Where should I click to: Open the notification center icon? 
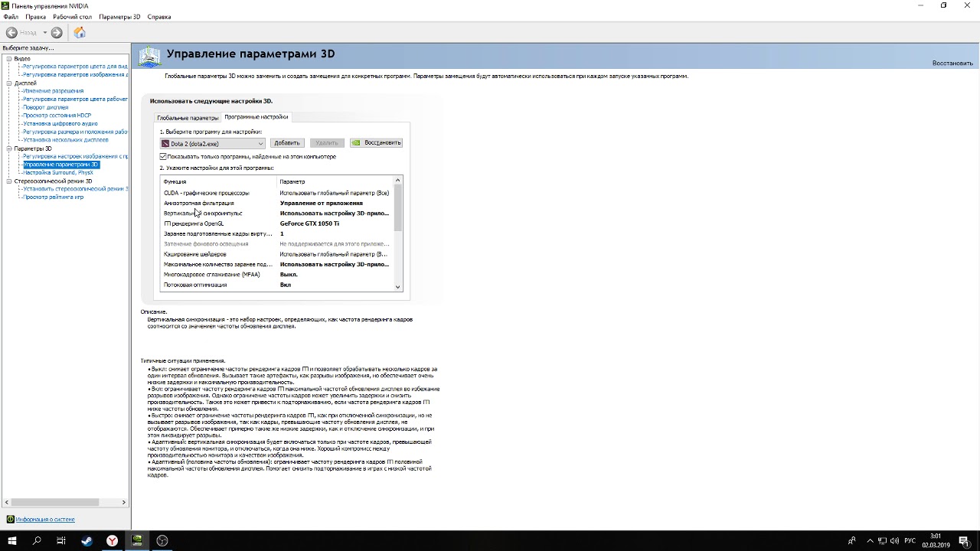[965, 541]
